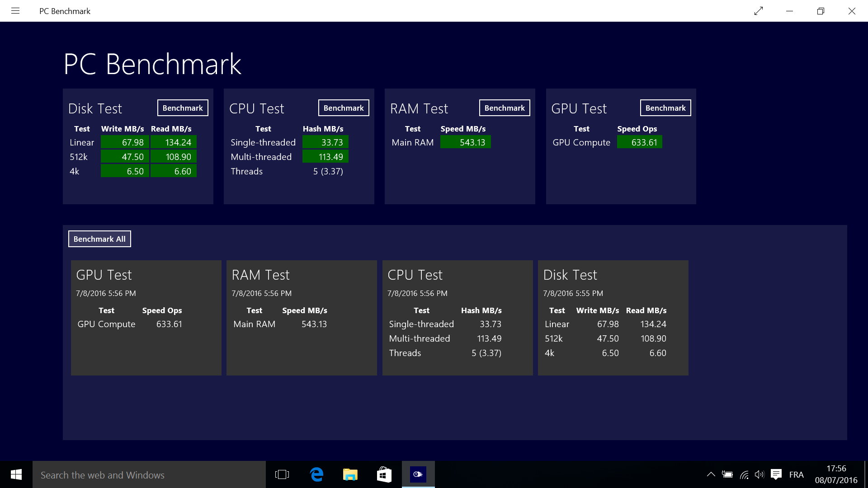
Task: Select 4k write value 6.50 in green
Action: click(125, 171)
